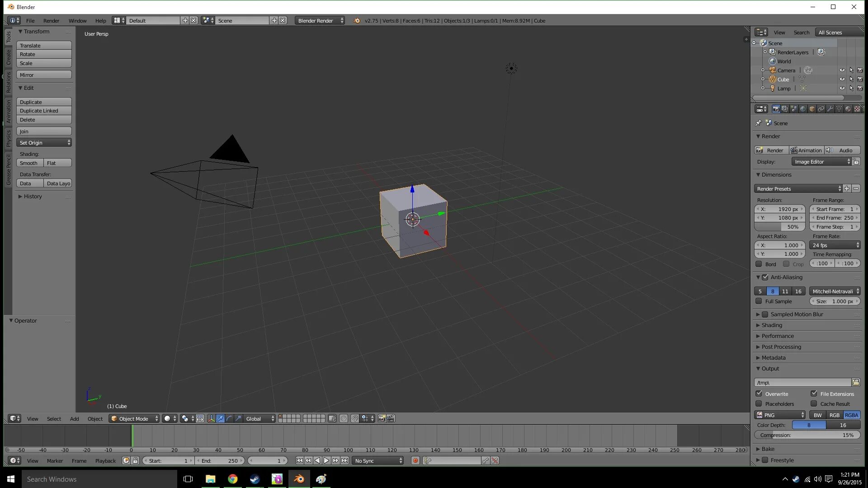Open the Material properties tab sphere icon
Image resolution: width=868 pixels, height=488 pixels.
[848, 109]
